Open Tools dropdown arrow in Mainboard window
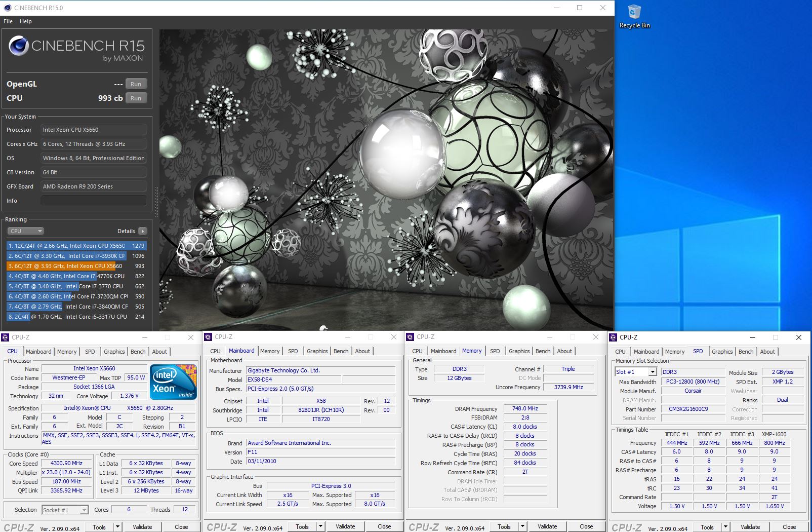 point(320,526)
